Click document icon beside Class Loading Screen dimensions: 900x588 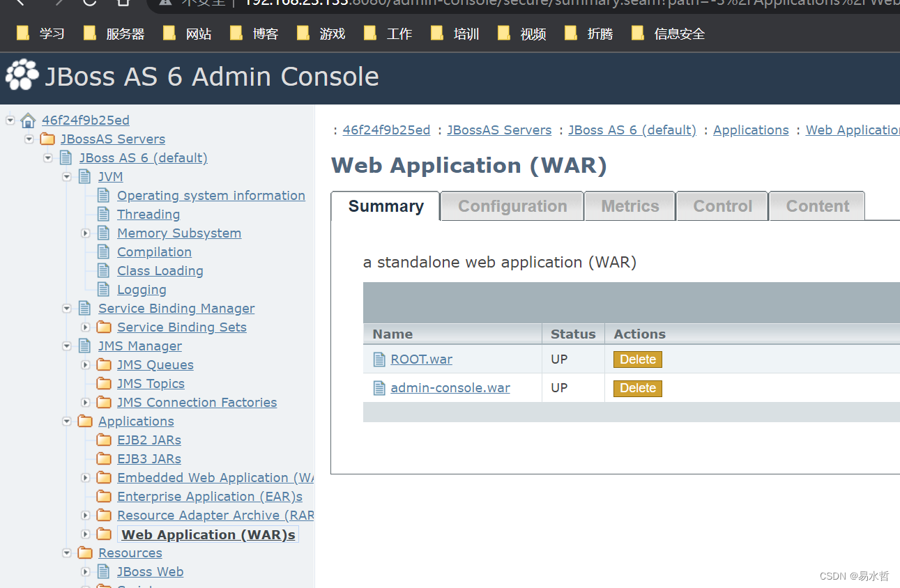[x=104, y=271]
